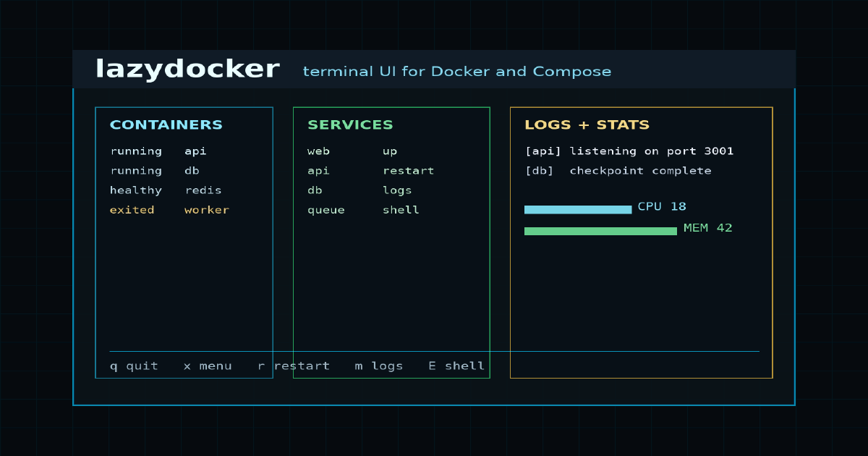
Task: Click the shell action for queue
Action: 401,210
